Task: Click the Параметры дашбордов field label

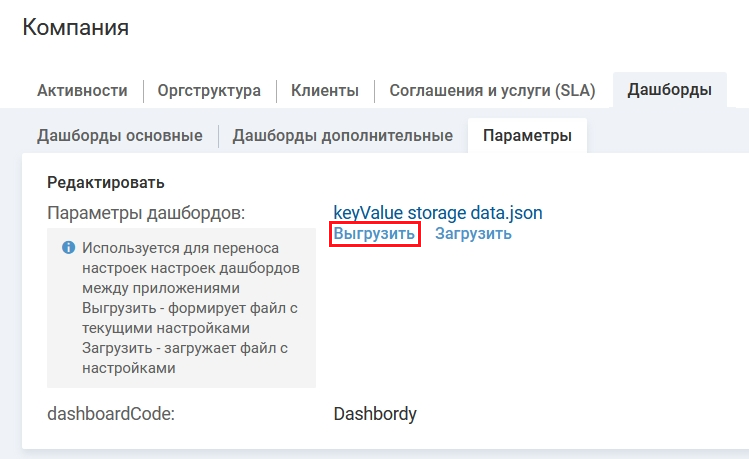Action: [x=146, y=213]
